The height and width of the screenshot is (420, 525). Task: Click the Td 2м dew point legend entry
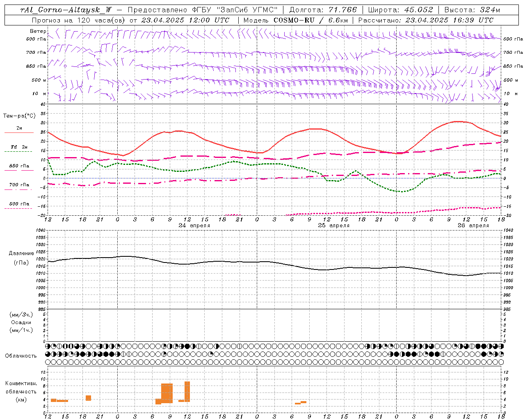coord(19,148)
